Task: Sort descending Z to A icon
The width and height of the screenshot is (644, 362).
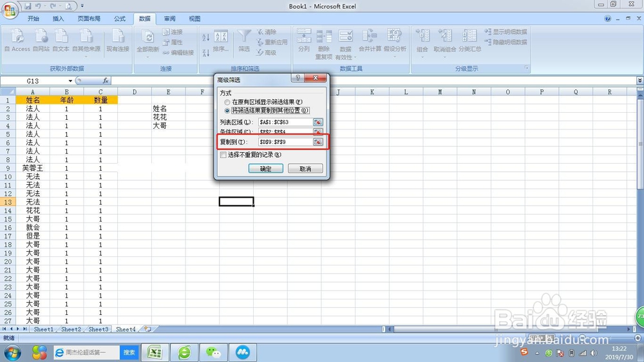Action: click(206, 53)
